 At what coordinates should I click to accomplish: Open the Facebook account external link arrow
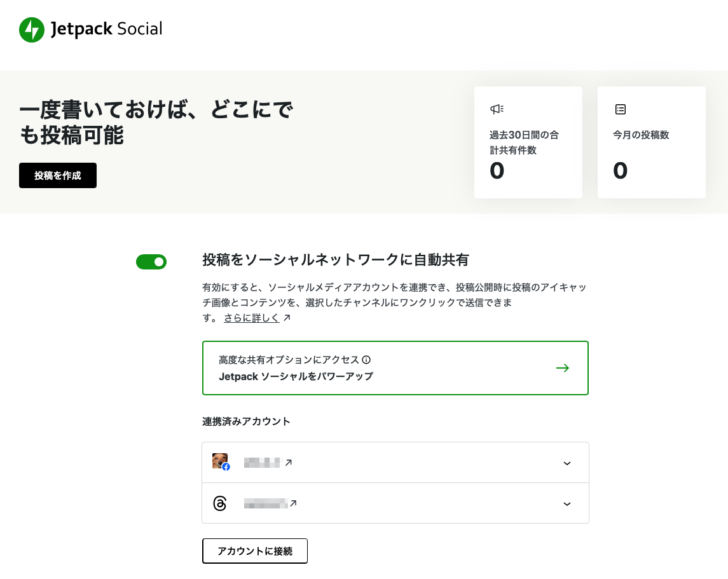[288, 463]
